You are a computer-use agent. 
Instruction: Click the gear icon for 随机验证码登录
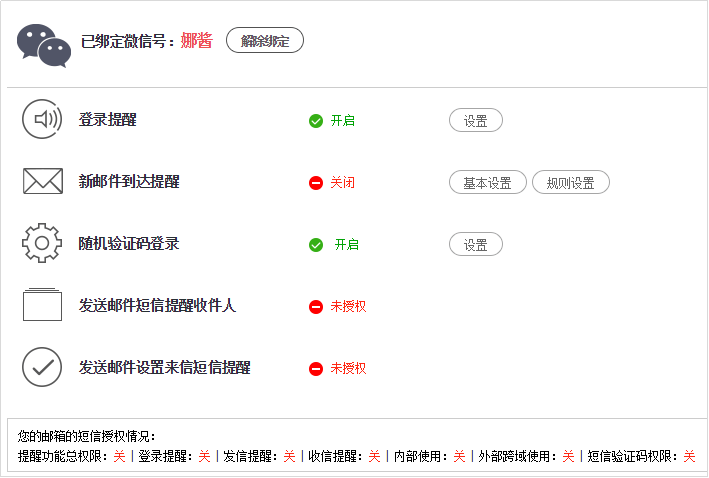pyautogui.click(x=42, y=243)
